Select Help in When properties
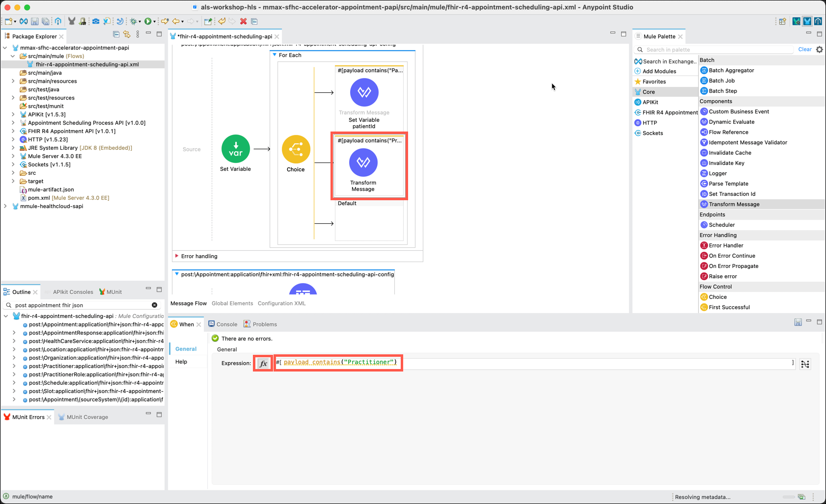This screenshot has height=504, width=826. pyautogui.click(x=181, y=362)
